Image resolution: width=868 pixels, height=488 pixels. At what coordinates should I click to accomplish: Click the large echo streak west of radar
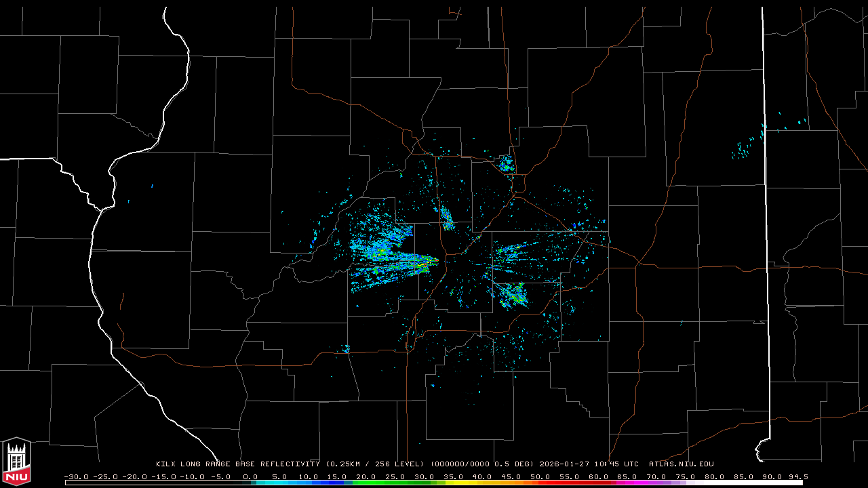coord(390,258)
